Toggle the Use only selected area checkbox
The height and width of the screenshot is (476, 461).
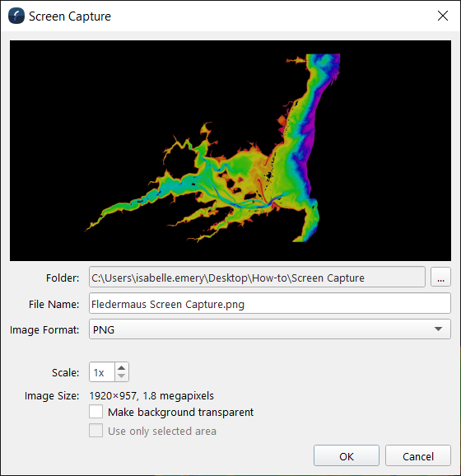[95, 431]
